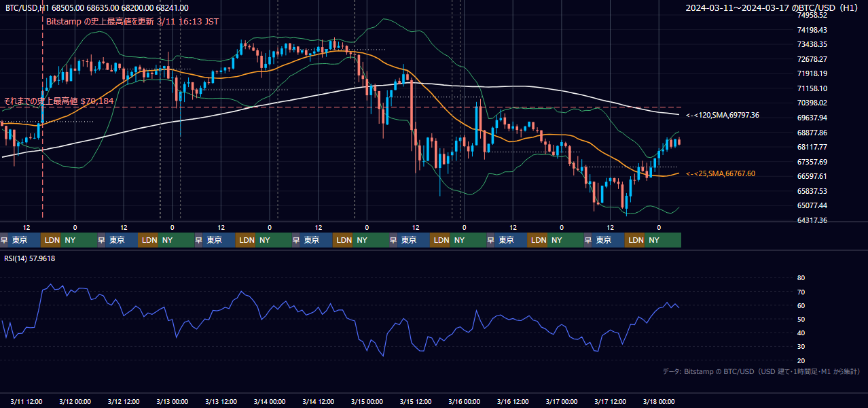Viewport: 868px width, 408px height.
Task: Click price axis value 69637.94
Action: 812,118
